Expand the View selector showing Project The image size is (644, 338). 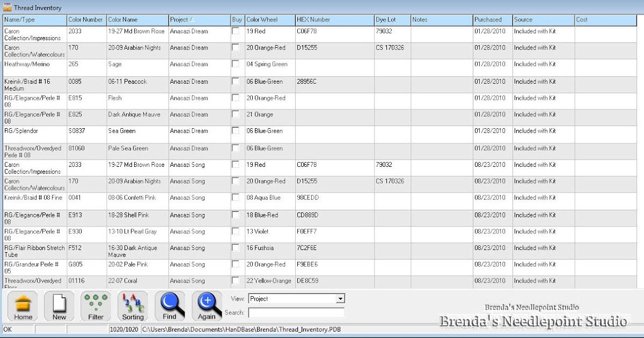(x=340, y=298)
